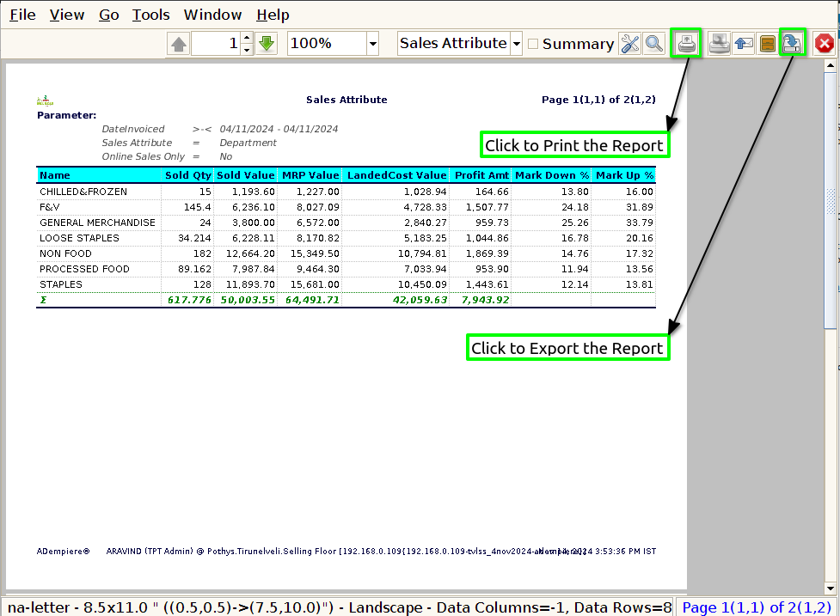Click NON FOOD sold value 12,664.20
840x616 pixels.
250,253
